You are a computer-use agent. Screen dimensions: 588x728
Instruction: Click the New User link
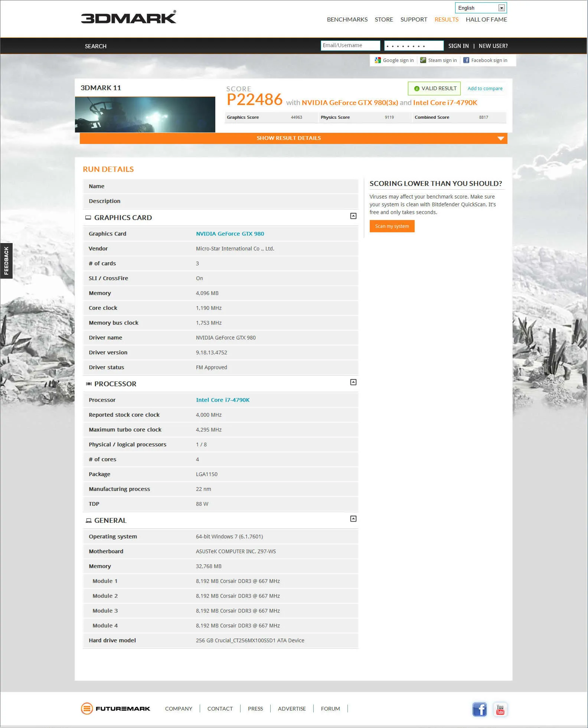[x=493, y=46]
